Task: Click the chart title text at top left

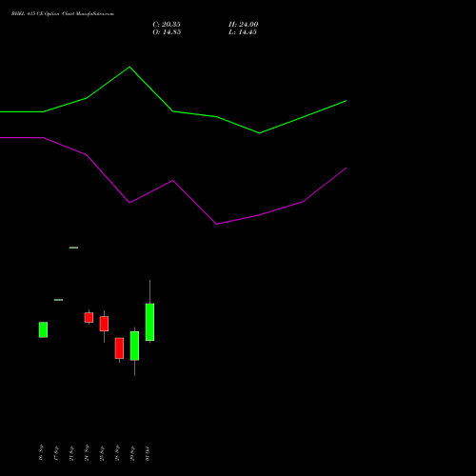Action: [63, 14]
